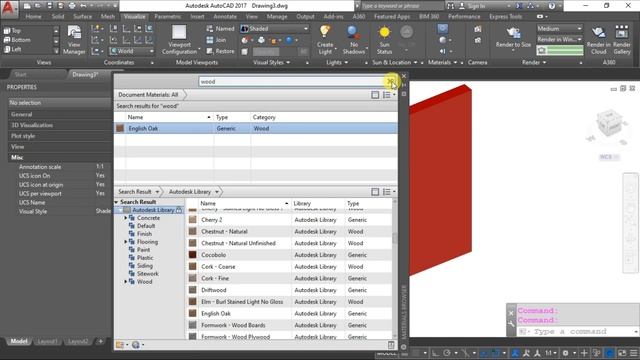
Task: Click the library list vertical scrollbar
Action: [x=394, y=269]
